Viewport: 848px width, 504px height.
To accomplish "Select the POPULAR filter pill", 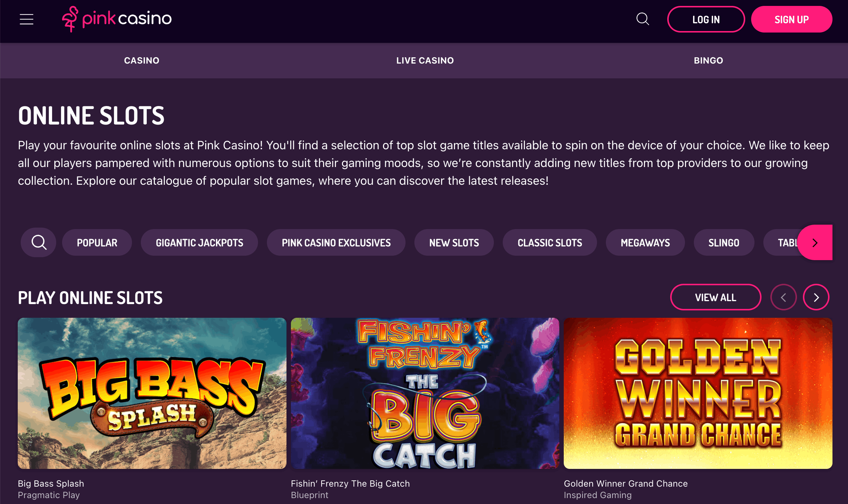I will pyautogui.click(x=97, y=242).
